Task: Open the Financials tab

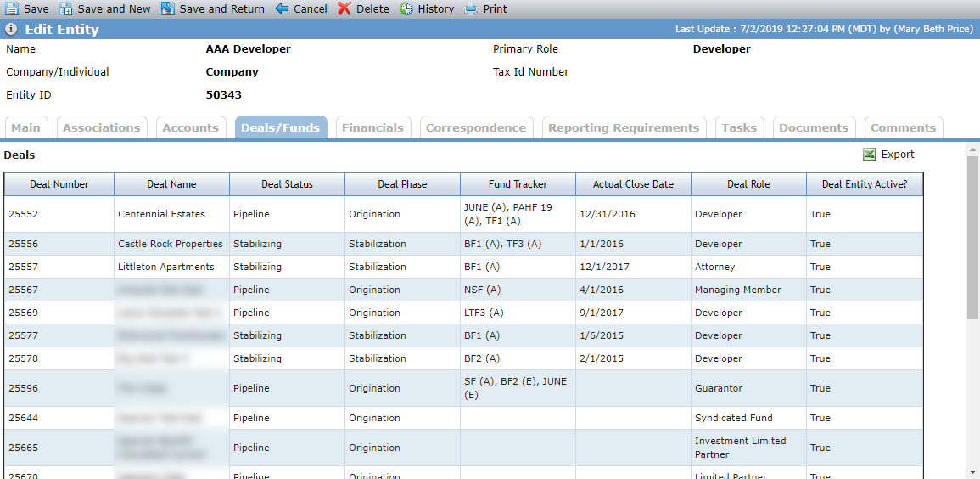Action: point(373,127)
